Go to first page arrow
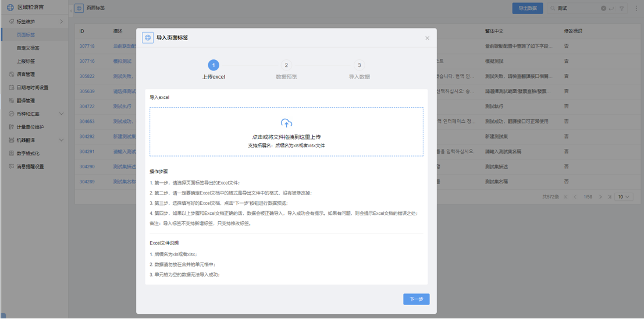644x319 pixels. (567, 197)
